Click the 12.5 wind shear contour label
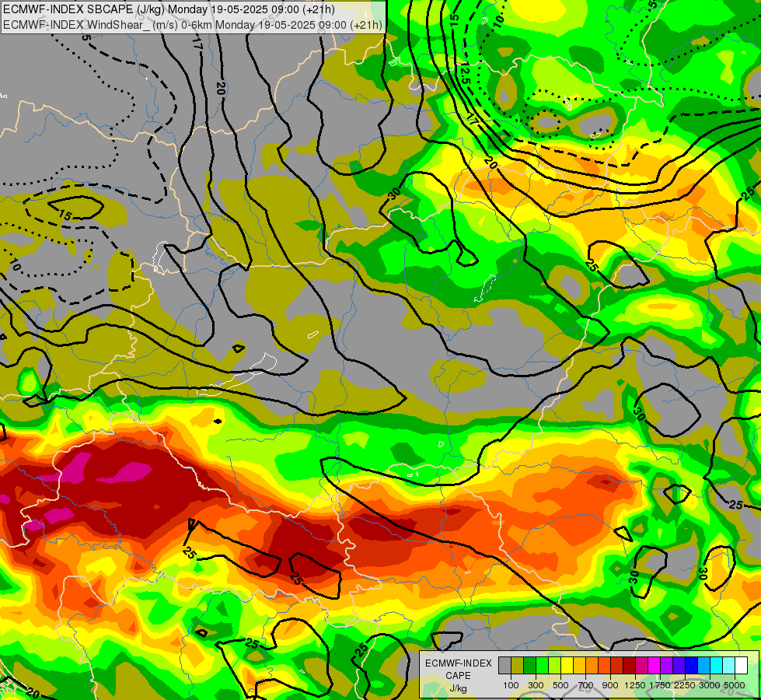Image resolution: width=761 pixels, height=700 pixels. pyautogui.click(x=465, y=74)
